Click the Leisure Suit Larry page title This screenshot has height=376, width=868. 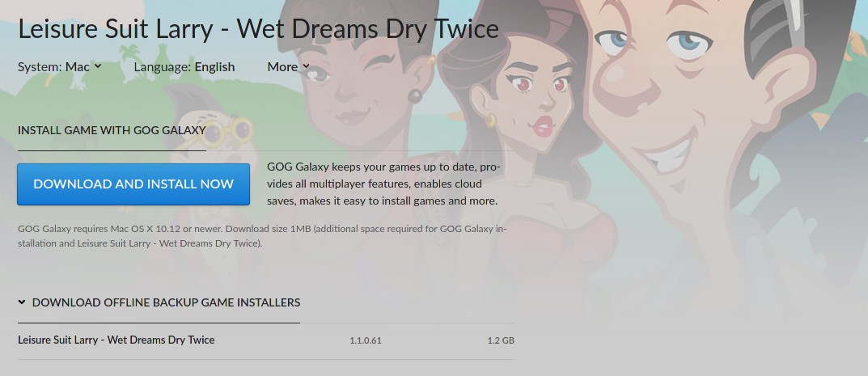pos(258,29)
